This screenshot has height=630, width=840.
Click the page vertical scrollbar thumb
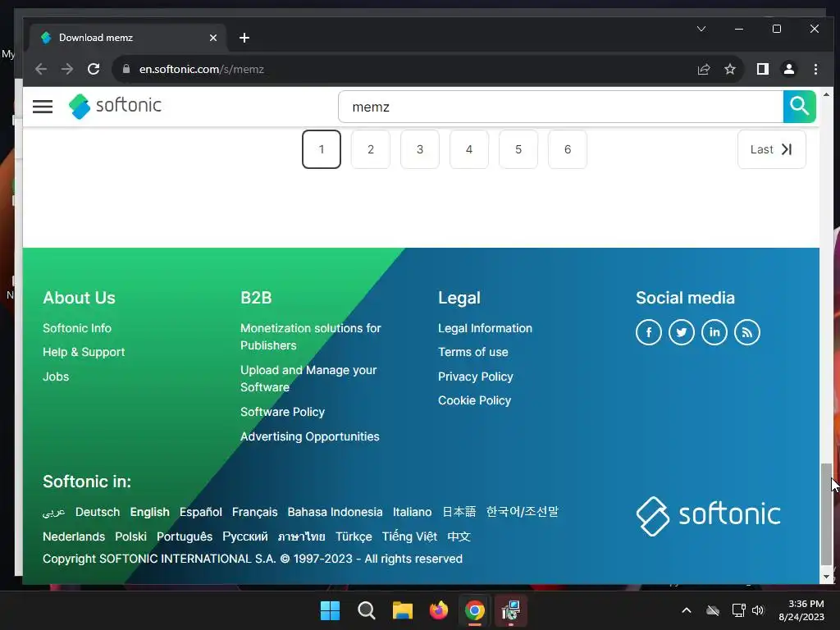[827, 514]
